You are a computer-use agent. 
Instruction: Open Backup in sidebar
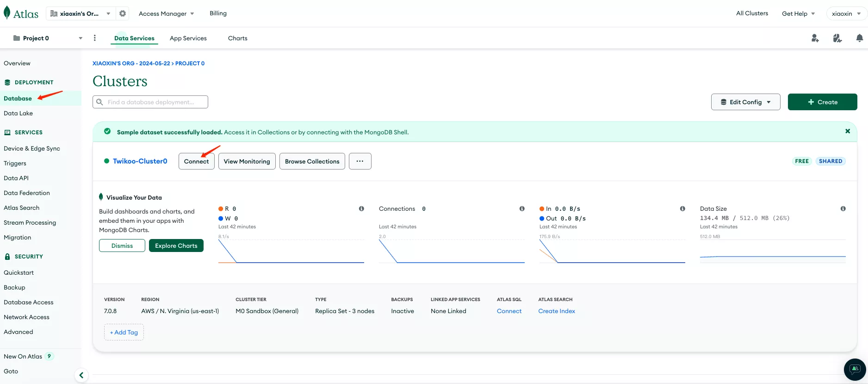click(x=14, y=287)
